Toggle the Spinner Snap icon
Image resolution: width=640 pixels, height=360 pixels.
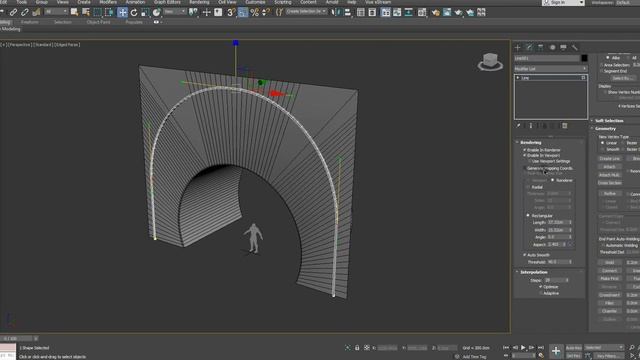click(266, 12)
